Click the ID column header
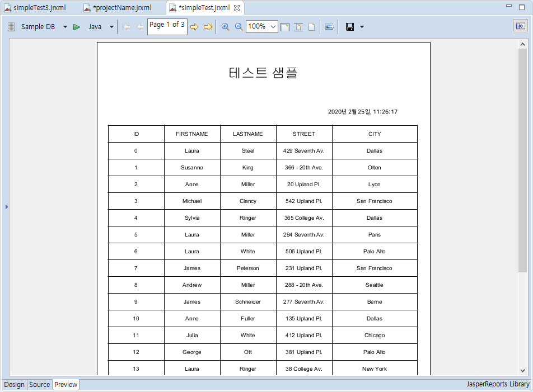This screenshot has height=392, width=533. point(136,134)
